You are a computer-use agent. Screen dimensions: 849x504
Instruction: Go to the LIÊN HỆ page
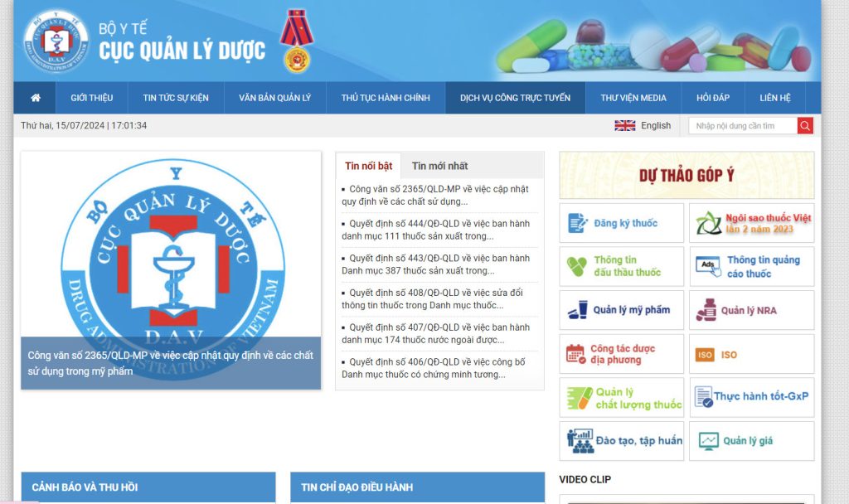point(775,98)
